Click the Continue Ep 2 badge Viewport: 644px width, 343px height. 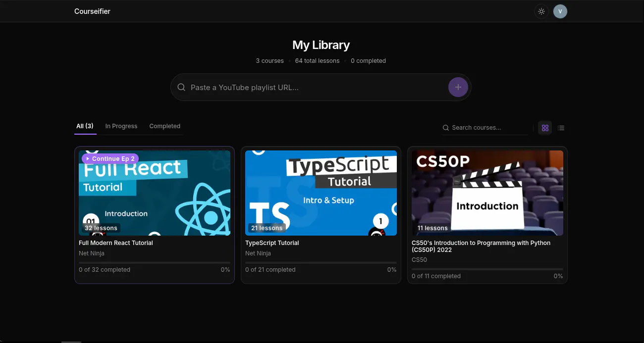(110, 159)
